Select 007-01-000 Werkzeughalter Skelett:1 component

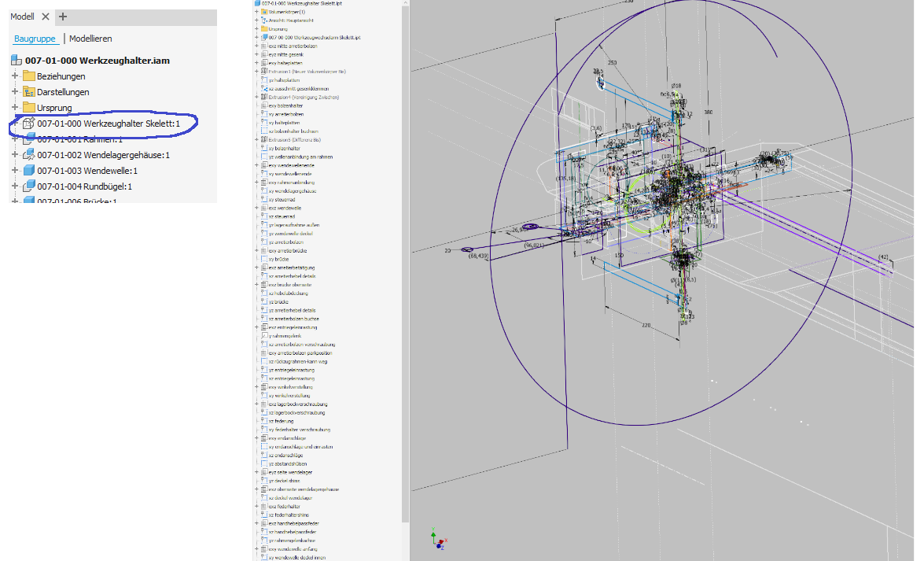tap(109, 124)
